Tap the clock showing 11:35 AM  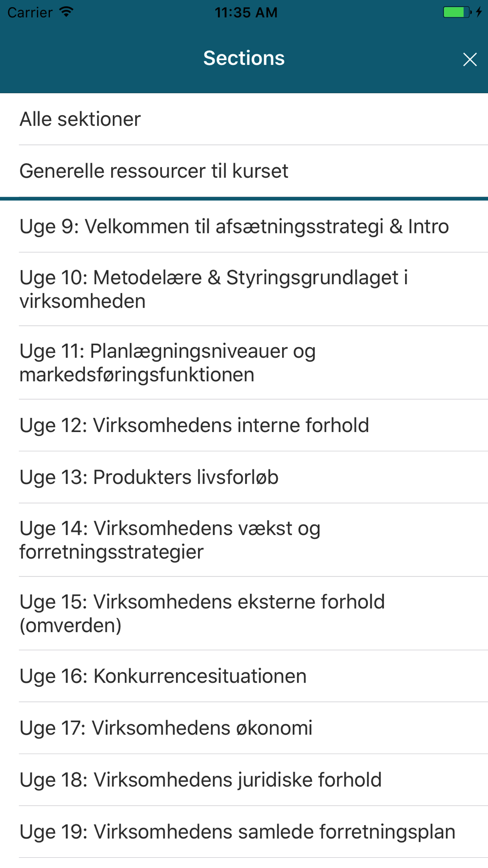tap(246, 12)
